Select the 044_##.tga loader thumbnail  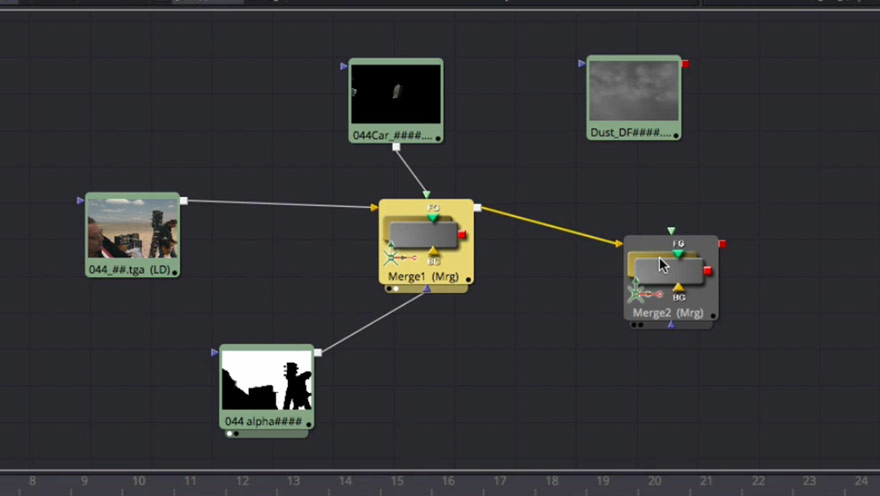pos(132,229)
